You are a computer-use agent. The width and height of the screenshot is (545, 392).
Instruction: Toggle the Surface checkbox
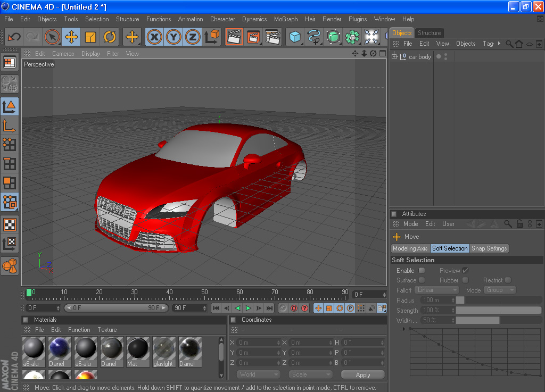[x=422, y=280]
